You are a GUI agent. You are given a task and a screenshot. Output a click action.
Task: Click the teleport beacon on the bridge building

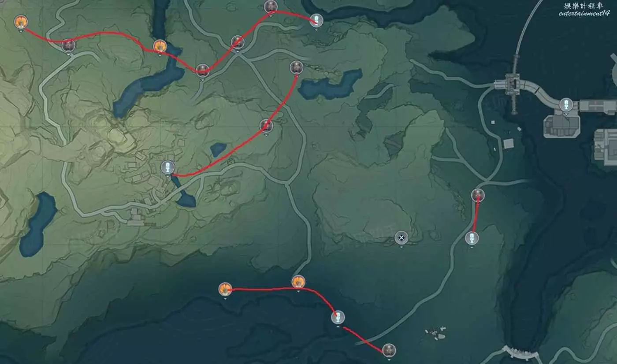pos(566,105)
